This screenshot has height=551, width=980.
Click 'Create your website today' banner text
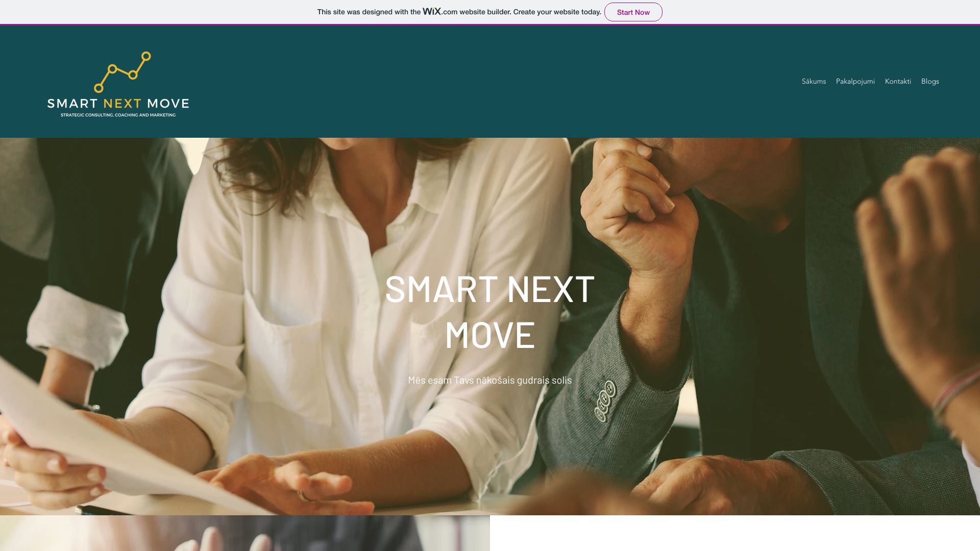coord(557,12)
